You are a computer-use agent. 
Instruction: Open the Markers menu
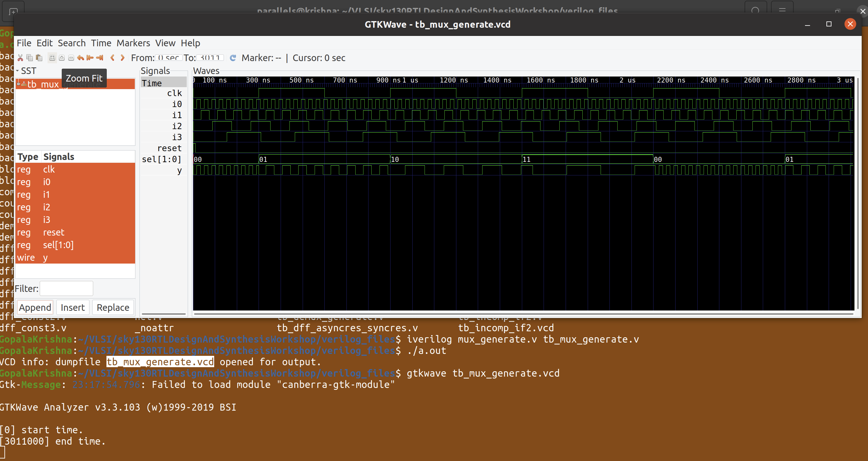click(x=133, y=43)
